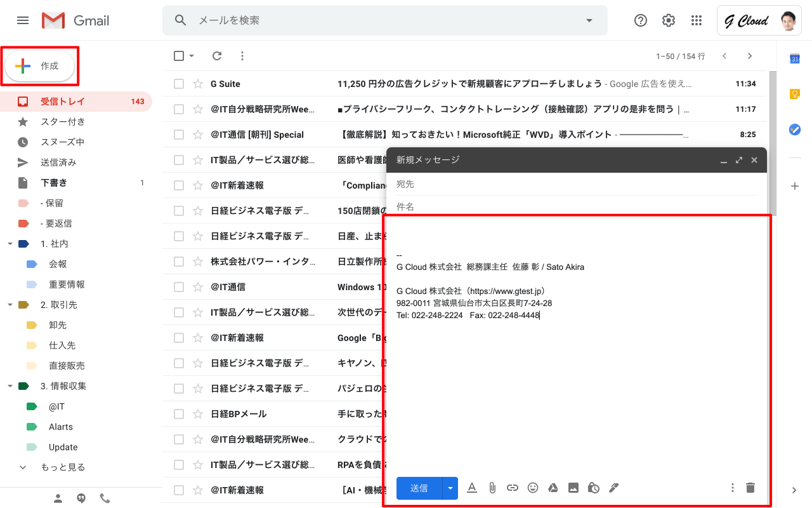
Task: Star the @IT通信 [朝刊] Special email
Action: [198, 135]
